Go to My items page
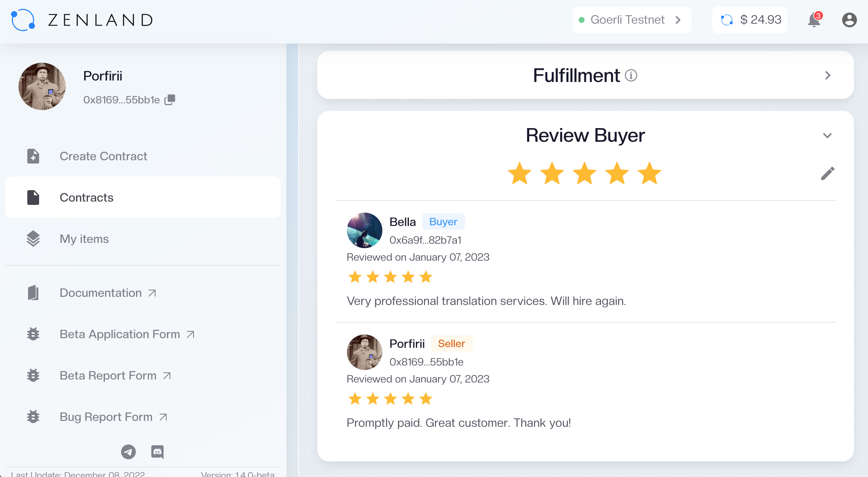This screenshot has height=477, width=868. [84, 239]
